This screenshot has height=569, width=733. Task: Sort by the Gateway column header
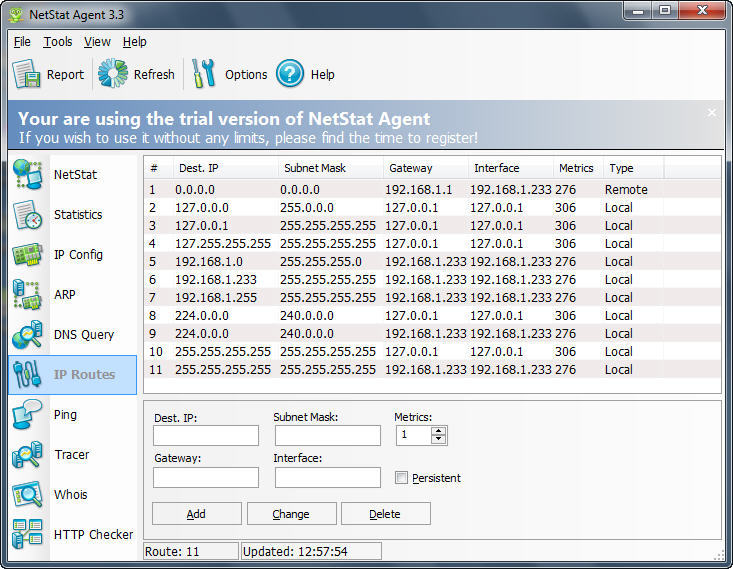[425, 168]
